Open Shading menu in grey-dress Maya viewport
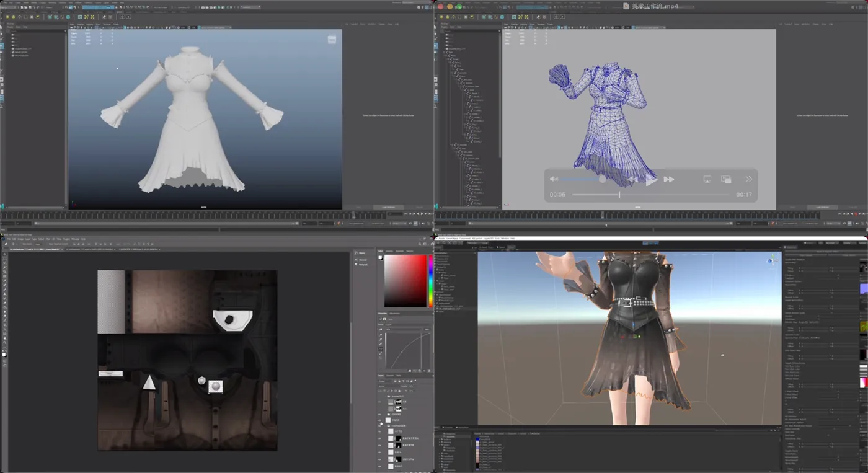This screenshot has height=473, width=868. (81, 24)
